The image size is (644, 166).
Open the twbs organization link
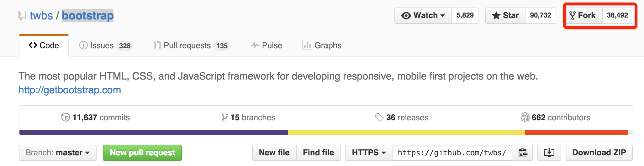41,16
